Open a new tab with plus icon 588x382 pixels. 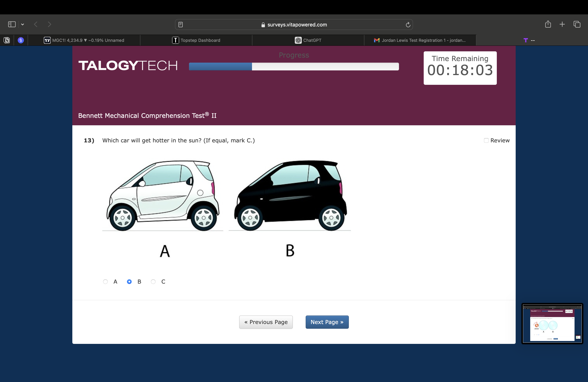(562, 24)
